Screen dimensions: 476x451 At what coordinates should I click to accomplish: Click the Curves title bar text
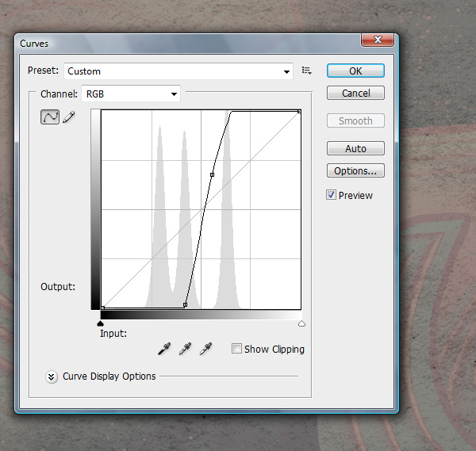(34, 44)
